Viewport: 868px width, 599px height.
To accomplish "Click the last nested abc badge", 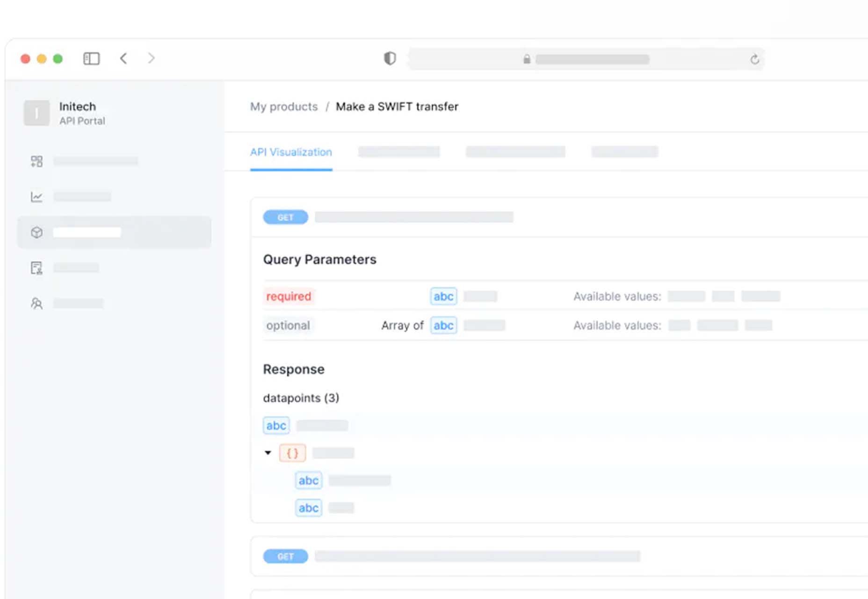I will [309, 508].
